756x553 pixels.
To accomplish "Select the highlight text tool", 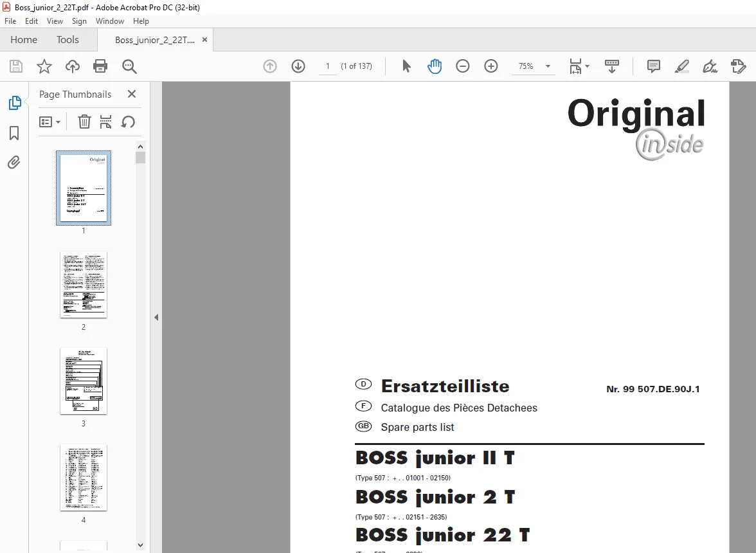I will tap(681, 66).
